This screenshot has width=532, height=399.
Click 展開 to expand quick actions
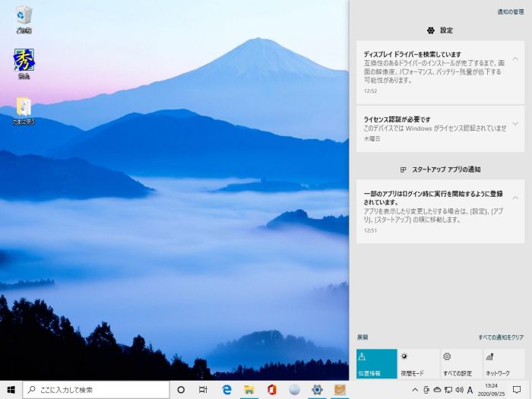point(363,337)
